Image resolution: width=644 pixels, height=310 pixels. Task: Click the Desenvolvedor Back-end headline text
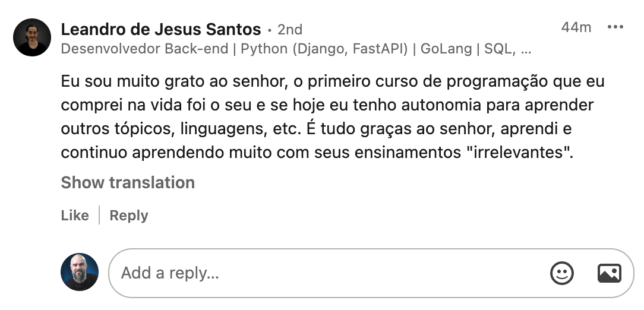click(144, 49)
